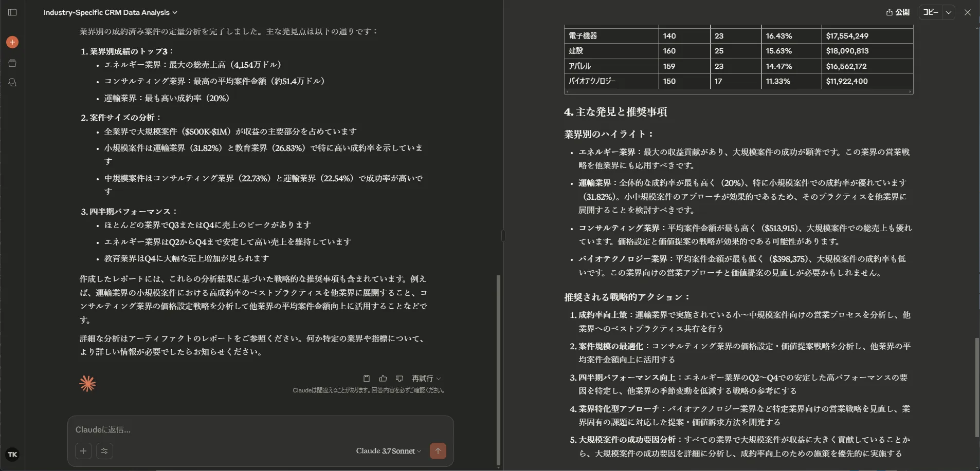Click the Claudeに返信 message input field
Screen dimensions: 980x471
pos(260,429)
